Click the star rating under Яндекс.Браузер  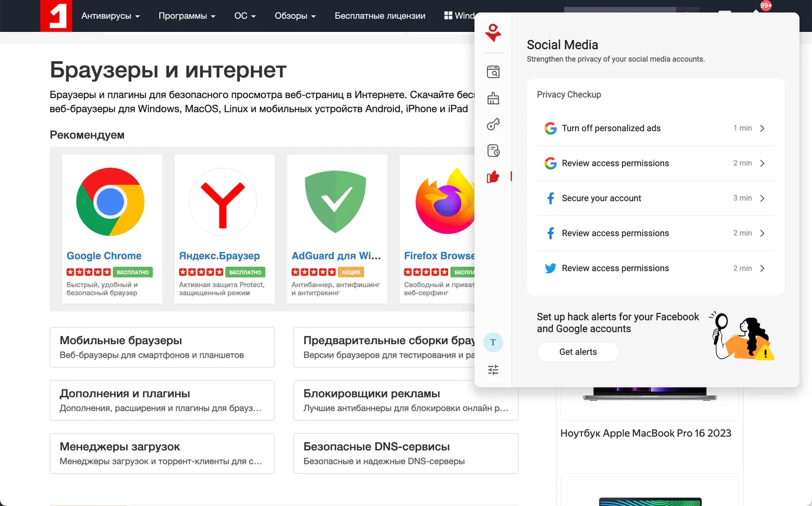coord(201,272)
